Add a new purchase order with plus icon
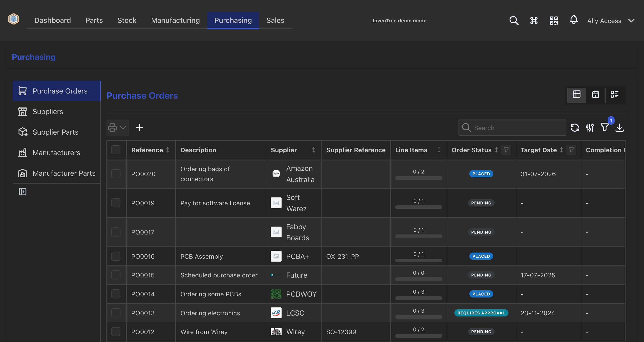 click(x=139, y=128)
